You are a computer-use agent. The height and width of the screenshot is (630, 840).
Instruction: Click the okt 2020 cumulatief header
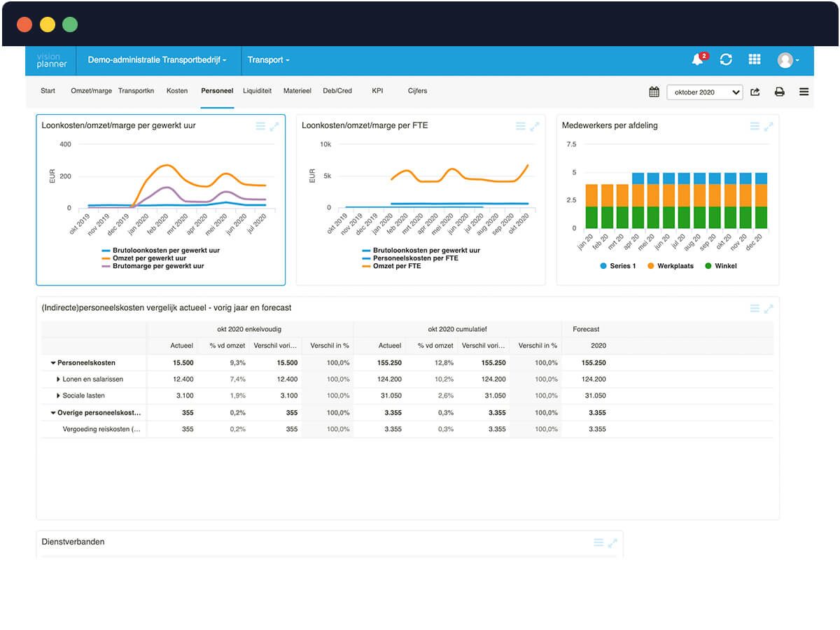(457, 329)
